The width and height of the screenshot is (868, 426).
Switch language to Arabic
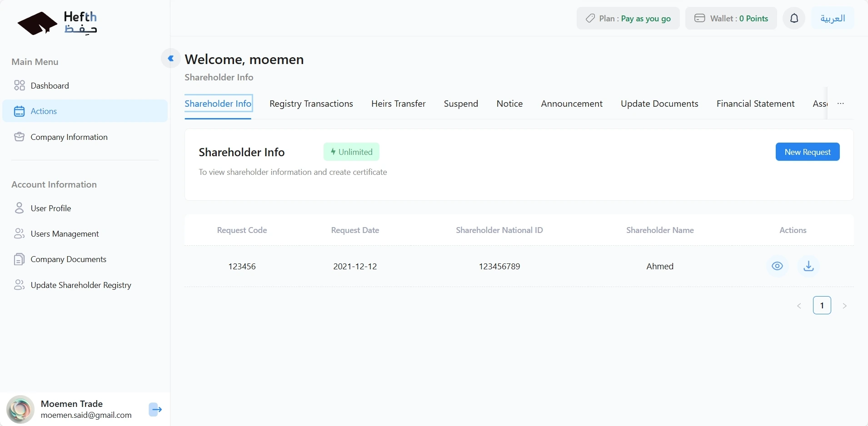click(833, 19)
